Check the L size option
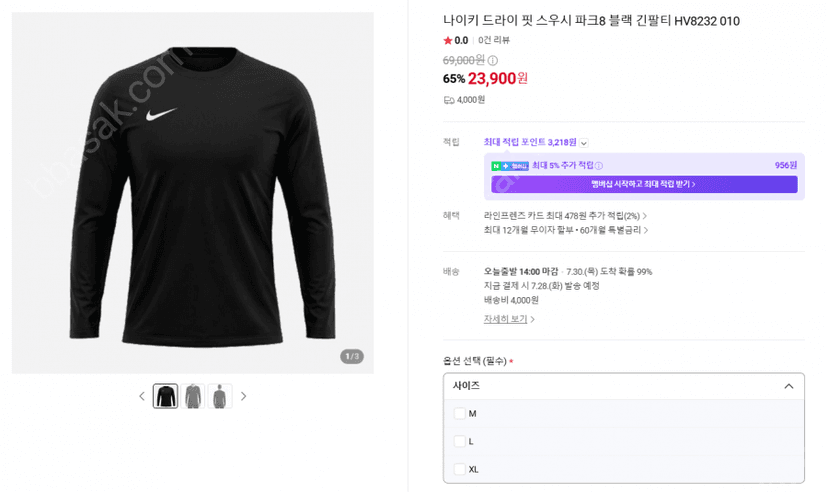The height and width of the screenshot is (492, 828). [459, 441]
